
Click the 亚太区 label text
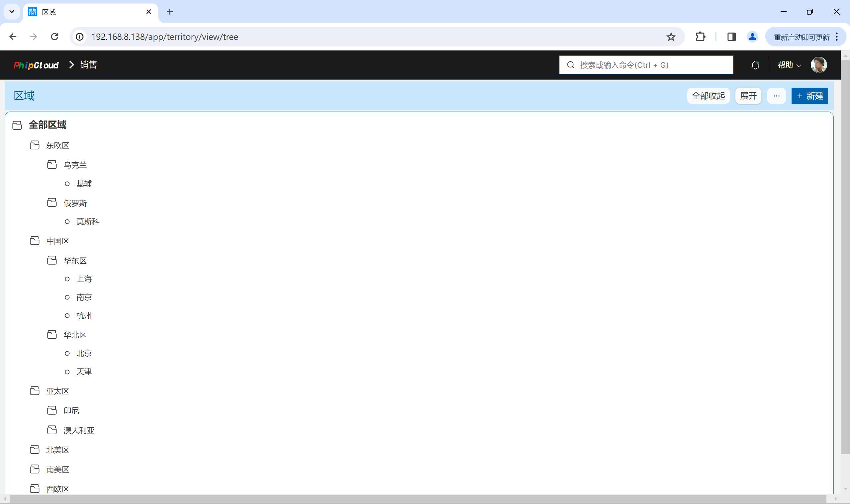[x=58, y=391]
